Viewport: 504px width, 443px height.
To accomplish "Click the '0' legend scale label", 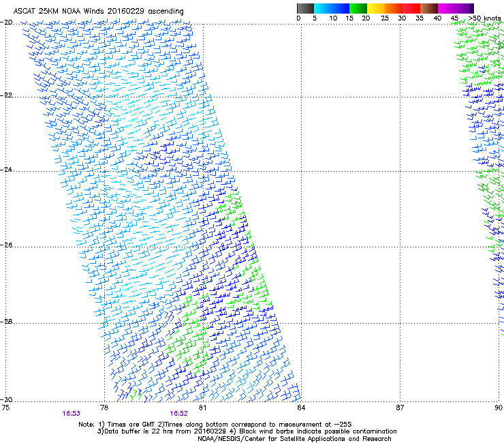I will point(298,18).
